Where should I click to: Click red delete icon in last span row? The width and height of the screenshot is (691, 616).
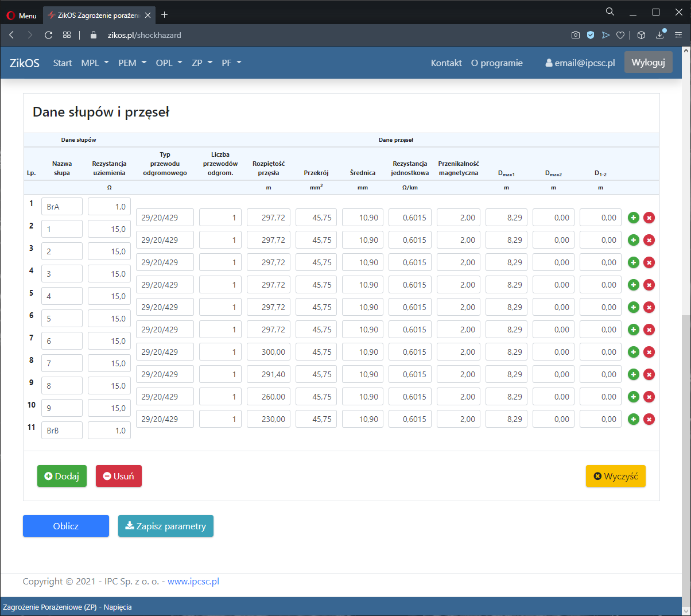tap(649, 419)
